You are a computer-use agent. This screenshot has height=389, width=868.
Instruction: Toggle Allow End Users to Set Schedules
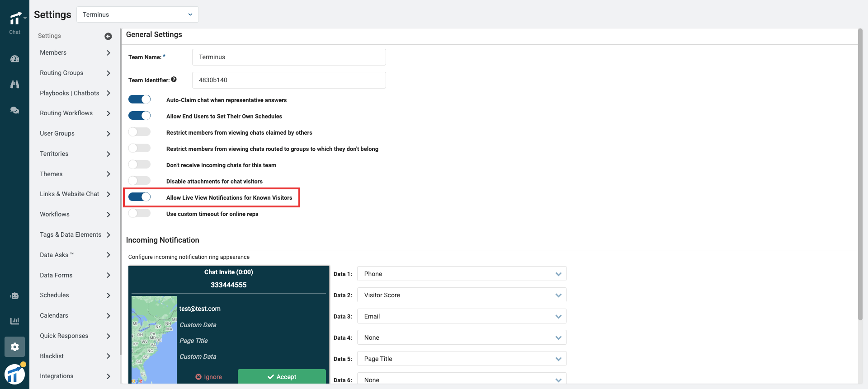tap(139, 116)
